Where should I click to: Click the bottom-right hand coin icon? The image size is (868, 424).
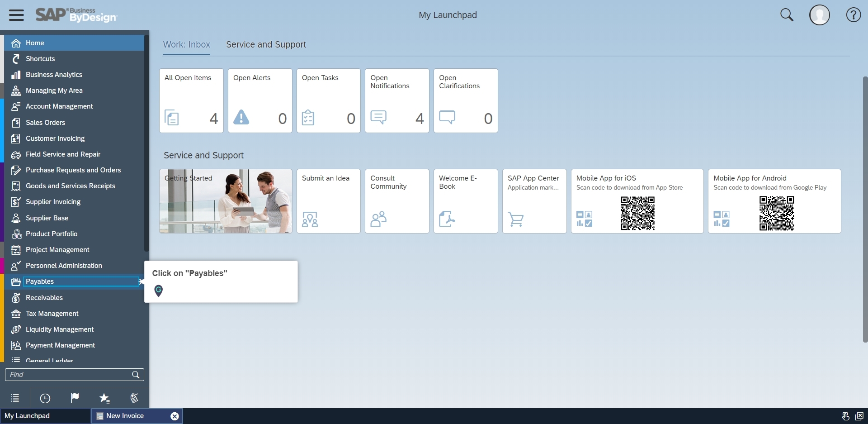tap(845, 416)
